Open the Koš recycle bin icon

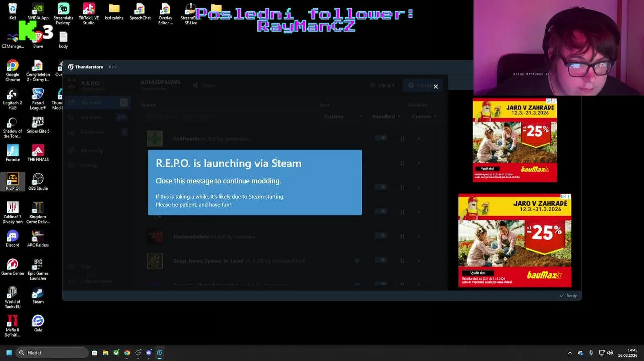click(x=13, y=12)
